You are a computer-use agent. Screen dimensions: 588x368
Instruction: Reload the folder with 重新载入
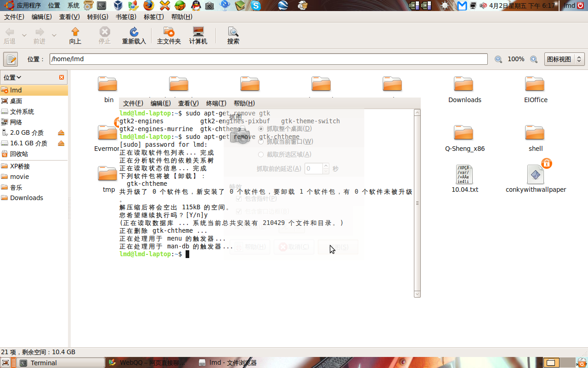(x=134, y=35)
